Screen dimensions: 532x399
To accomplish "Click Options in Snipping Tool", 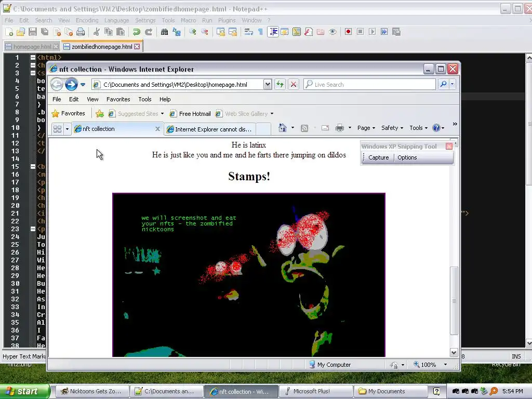I will (x=407, y=157).
